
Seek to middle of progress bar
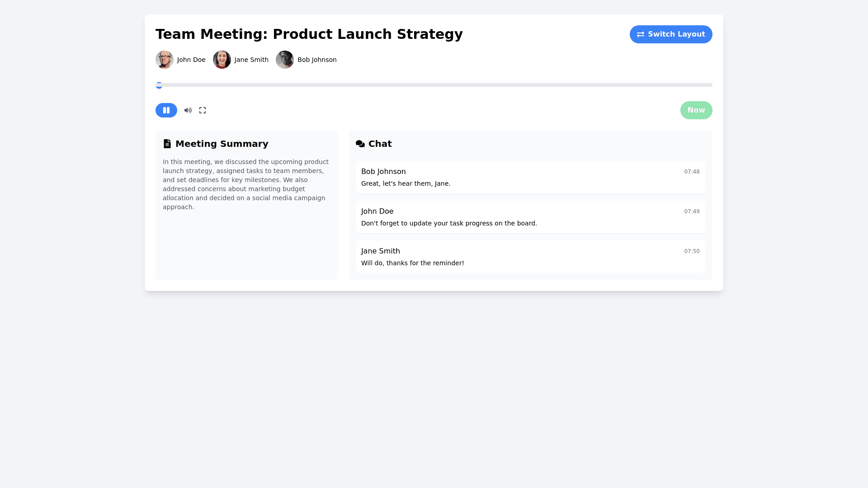(x=434, y=85)
